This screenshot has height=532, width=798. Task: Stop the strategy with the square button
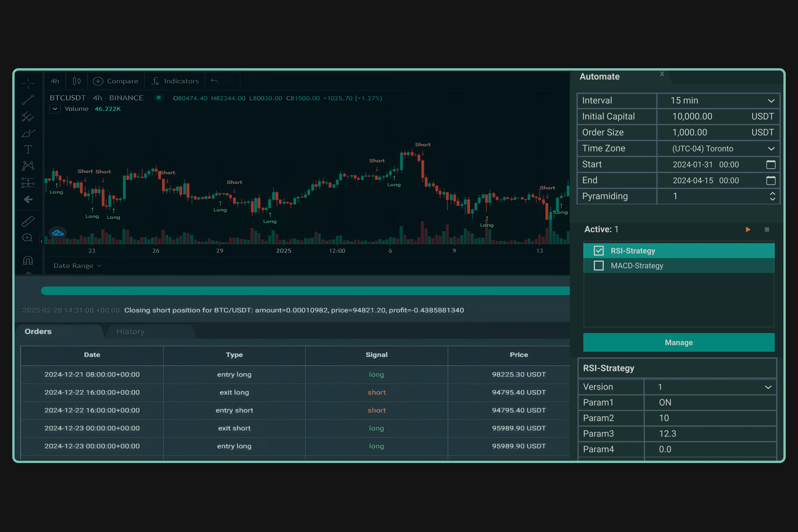point(767,230)
